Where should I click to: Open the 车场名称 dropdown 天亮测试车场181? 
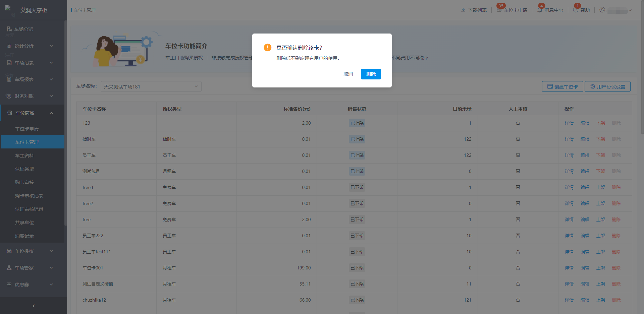151,86
